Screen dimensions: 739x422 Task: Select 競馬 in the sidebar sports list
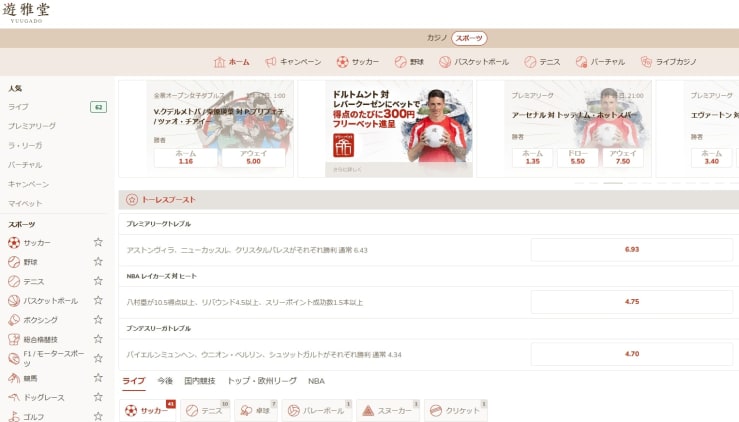[x=31, y=378]
